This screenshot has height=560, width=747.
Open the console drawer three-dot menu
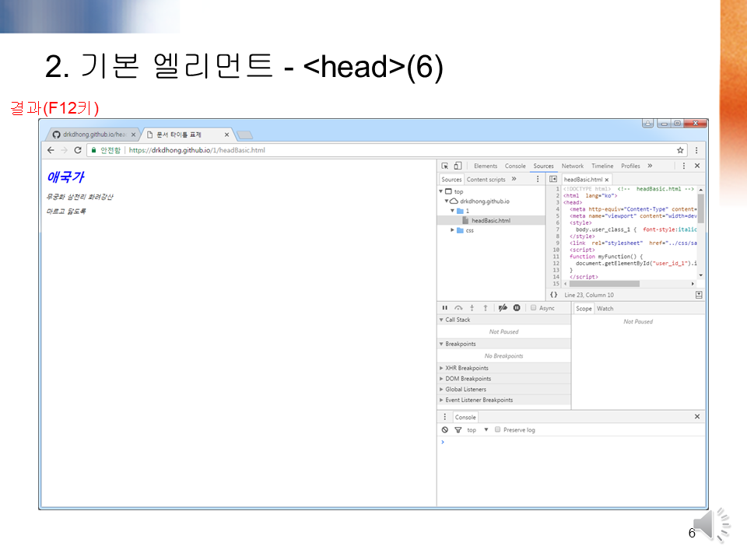[x=445, y=417]
